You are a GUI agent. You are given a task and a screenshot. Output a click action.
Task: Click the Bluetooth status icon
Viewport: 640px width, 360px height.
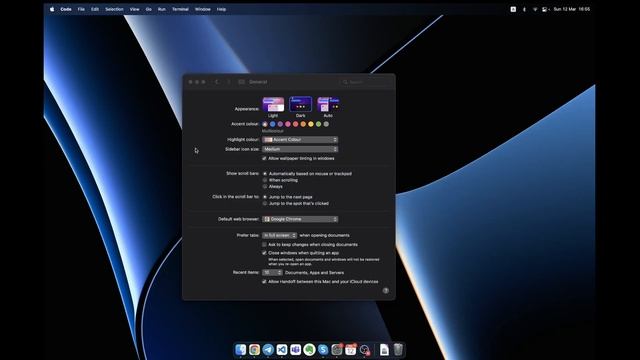point(524,9)
